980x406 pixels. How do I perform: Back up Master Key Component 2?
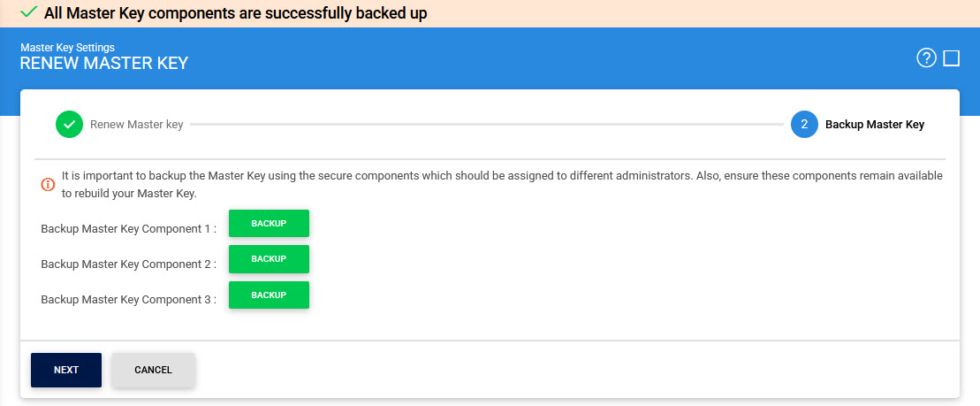point(269,258)
